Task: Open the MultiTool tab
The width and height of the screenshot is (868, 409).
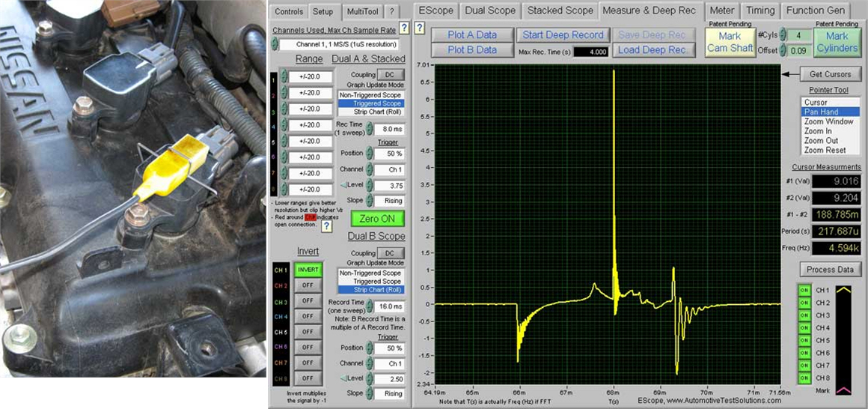Action: click(x=361, y=12)
